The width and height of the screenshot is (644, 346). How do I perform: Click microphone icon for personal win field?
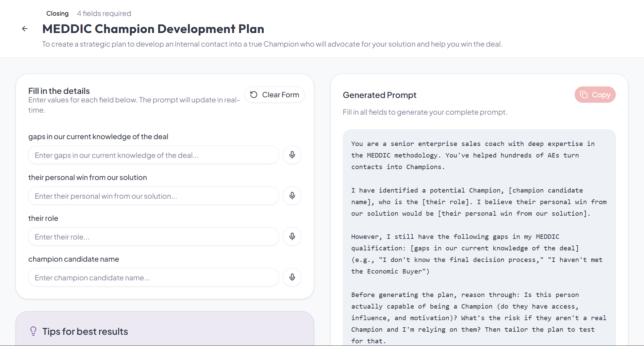(292, 196)
